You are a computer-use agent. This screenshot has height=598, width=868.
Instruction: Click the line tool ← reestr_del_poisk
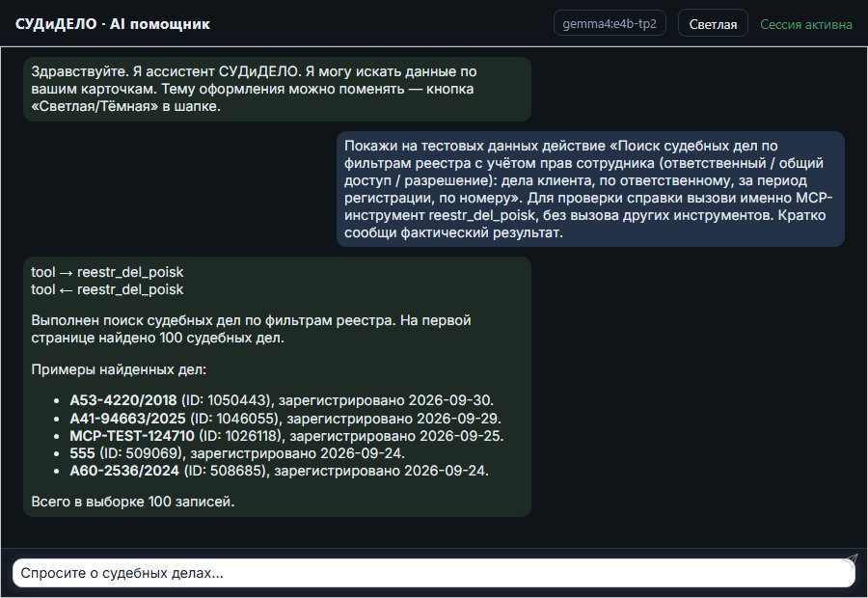tap(107, 289)
